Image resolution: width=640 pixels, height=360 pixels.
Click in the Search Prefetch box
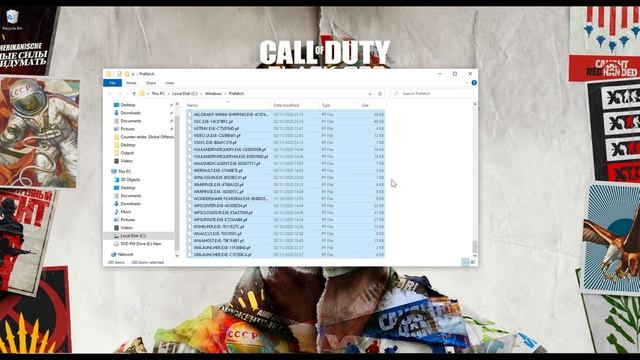[x=431, y=93]
